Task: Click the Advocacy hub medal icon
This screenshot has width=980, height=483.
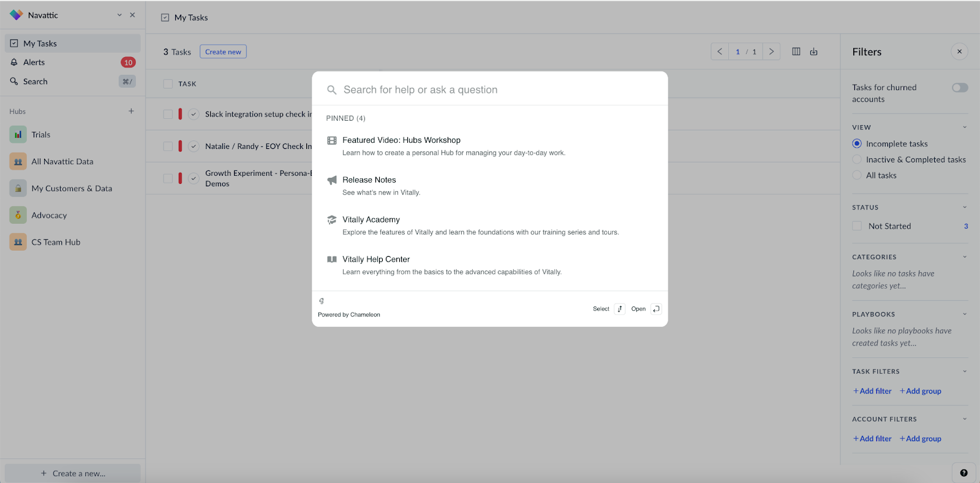Action: coord(18,215)
